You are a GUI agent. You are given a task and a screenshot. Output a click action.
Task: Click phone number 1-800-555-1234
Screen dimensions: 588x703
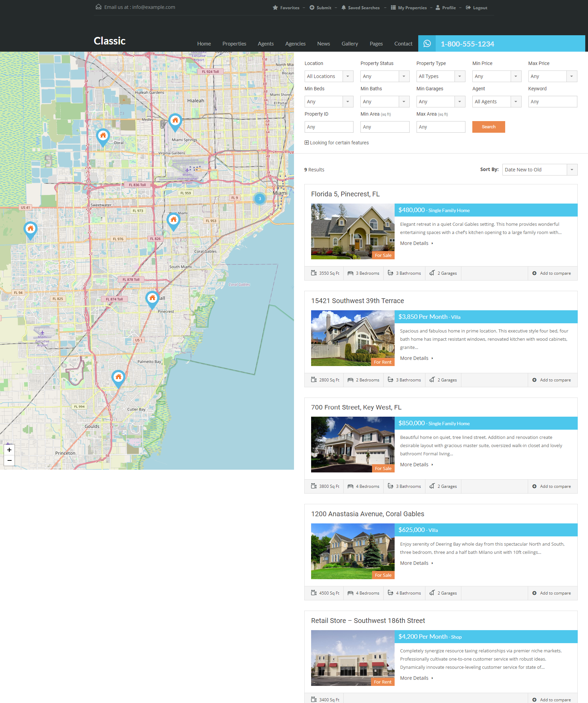coord(467,44)
